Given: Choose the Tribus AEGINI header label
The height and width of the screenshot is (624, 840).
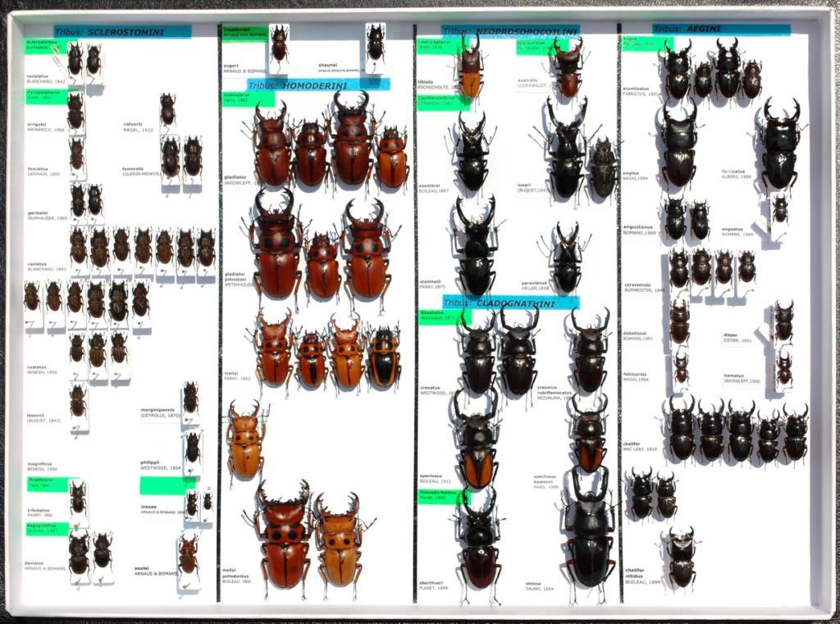Looking at the screenshot, I should [720, 30].
